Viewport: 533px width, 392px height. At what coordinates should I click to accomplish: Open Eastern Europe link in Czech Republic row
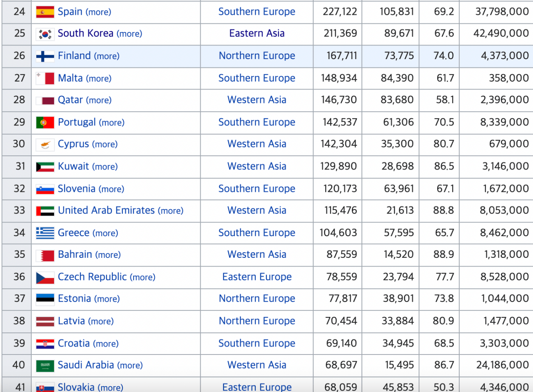(x=257, y=277)
